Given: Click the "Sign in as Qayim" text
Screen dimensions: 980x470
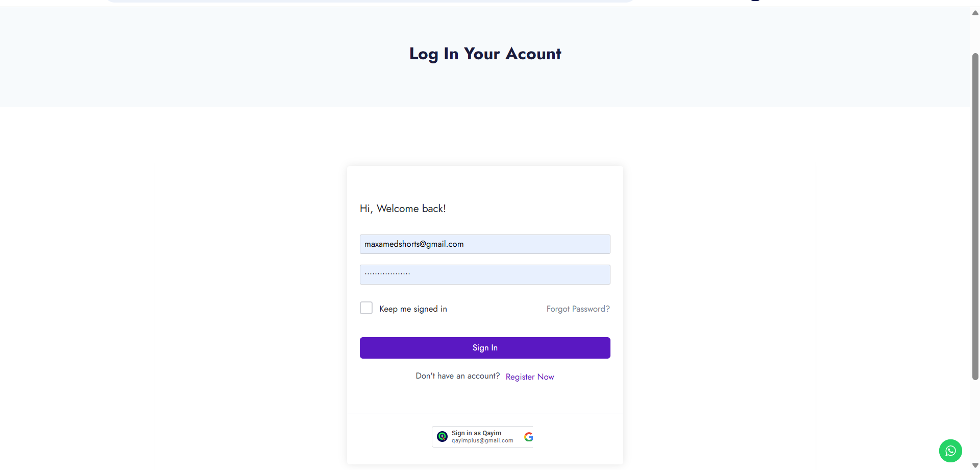Looking at the screenshot, I should (x=476, y=433).
